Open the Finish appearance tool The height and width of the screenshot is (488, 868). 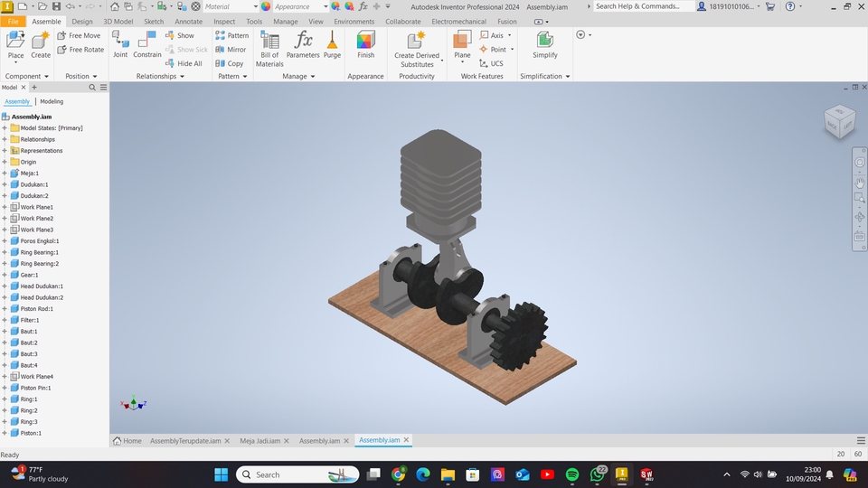(366, 45)
